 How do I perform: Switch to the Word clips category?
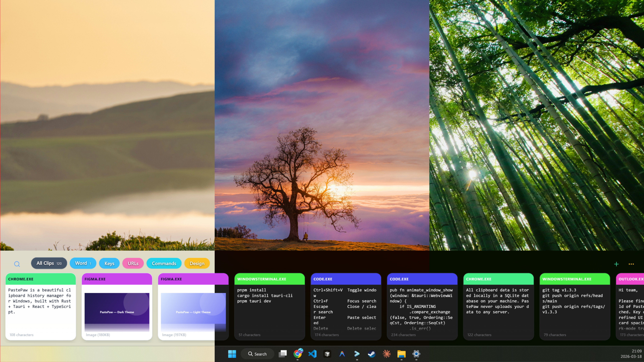coord(83,263)
